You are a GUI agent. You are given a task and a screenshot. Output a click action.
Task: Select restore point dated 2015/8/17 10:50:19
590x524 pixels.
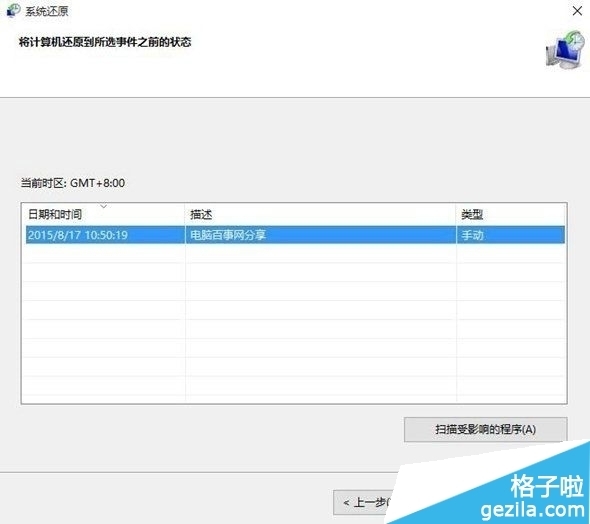tap(295, 235)
